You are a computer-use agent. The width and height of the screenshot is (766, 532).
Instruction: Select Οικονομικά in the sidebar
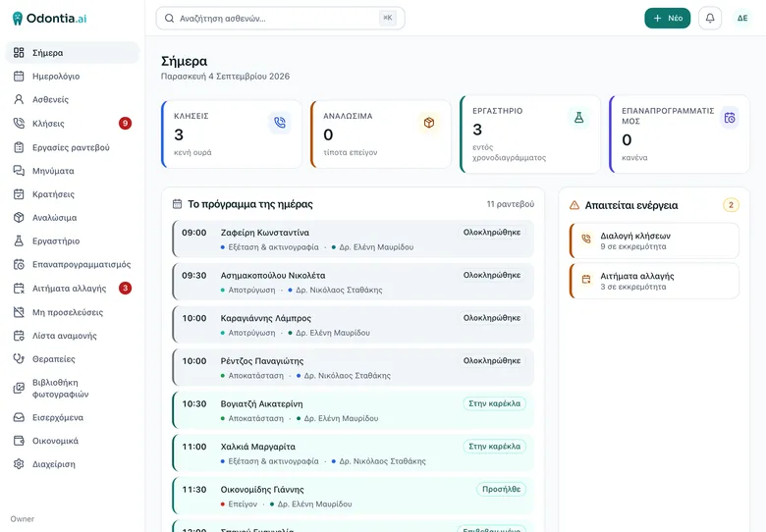coord(73,442)
